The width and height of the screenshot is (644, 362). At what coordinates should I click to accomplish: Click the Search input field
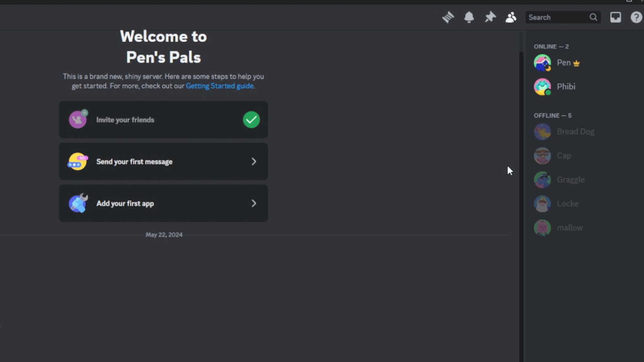[563, 17]
